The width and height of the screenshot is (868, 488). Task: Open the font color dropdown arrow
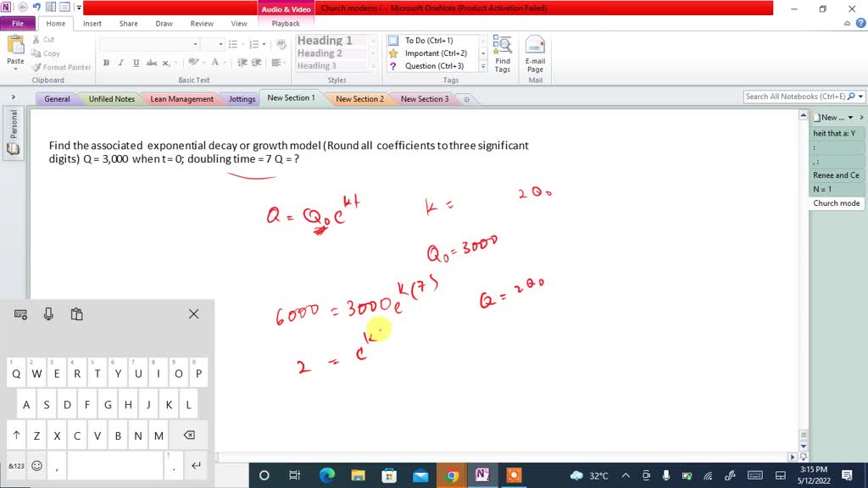click(x=225, y=63)
